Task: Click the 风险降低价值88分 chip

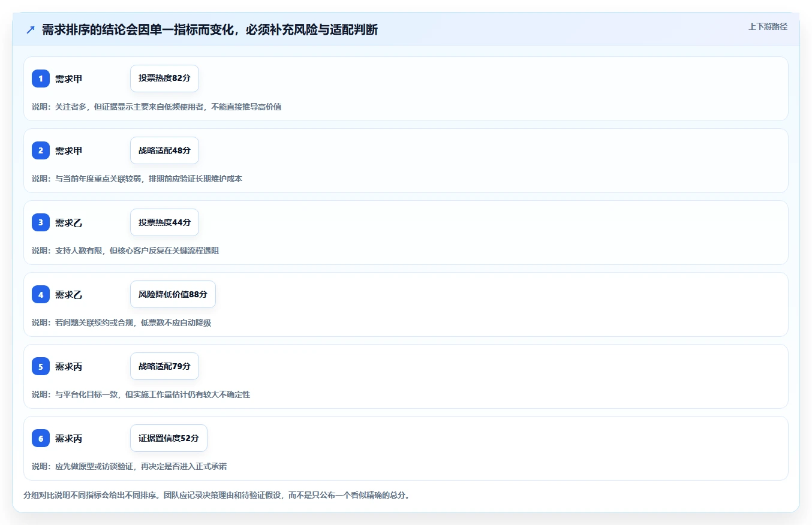Action: coord(173,294)
